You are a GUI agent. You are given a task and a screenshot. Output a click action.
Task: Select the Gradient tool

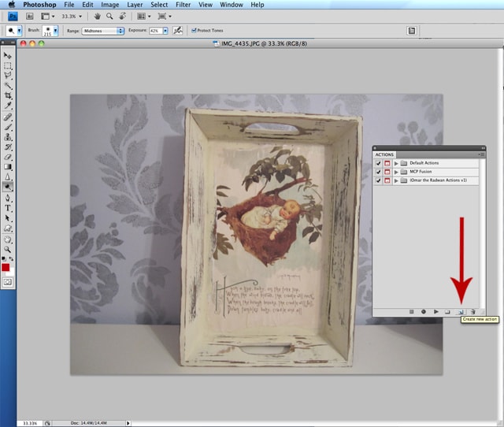7,167
